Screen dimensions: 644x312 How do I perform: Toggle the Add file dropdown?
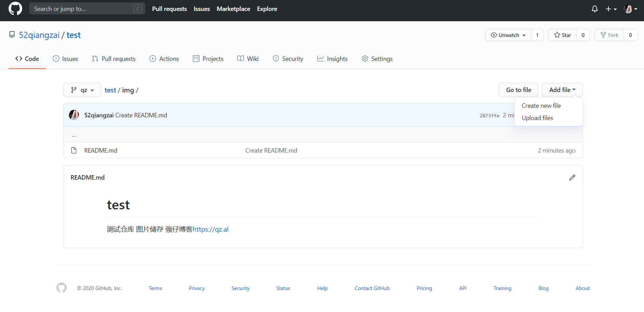[x=562, y=90]
